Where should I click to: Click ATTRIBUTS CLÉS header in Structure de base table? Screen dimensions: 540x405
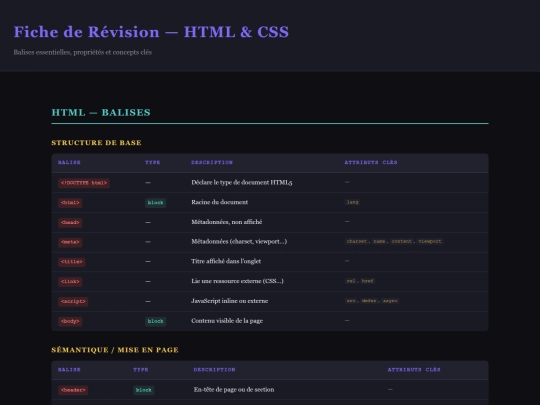coord(371,162)
